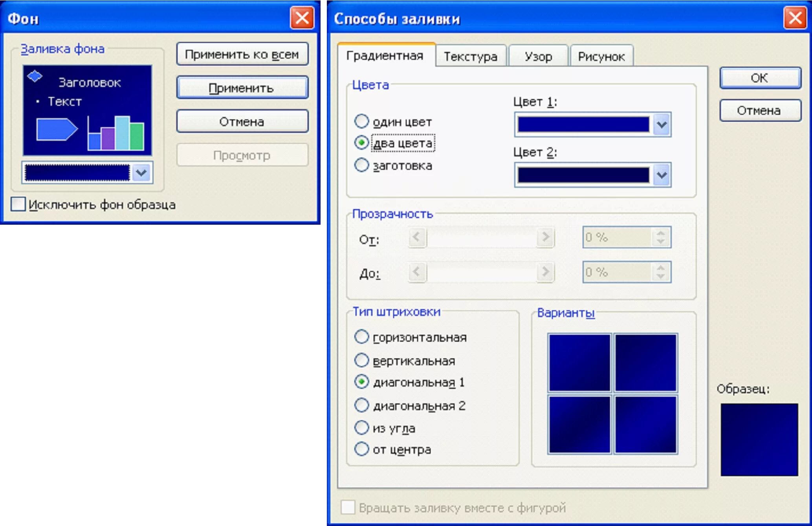Switch to the 'Градиентная' tab
This screenshot has width=812, height=526.
click(385, 56)
